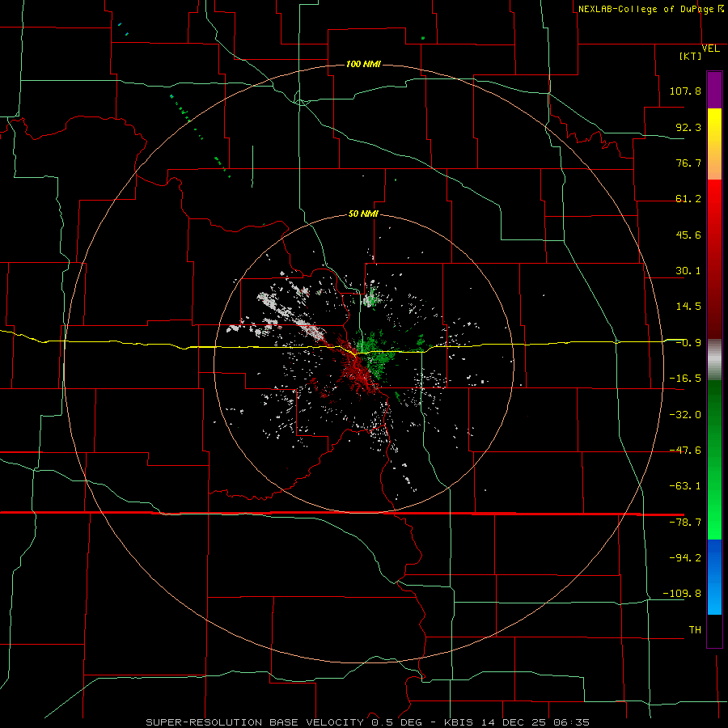Click the purple segment of color bar
Screen dimensions: 728x728
714,90
